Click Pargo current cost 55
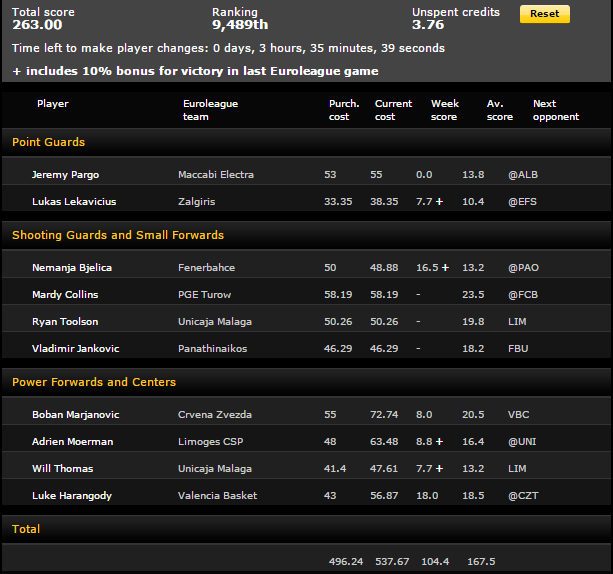Image resolution: width=613 pixels, height=574 pixels. pos(376,175)
